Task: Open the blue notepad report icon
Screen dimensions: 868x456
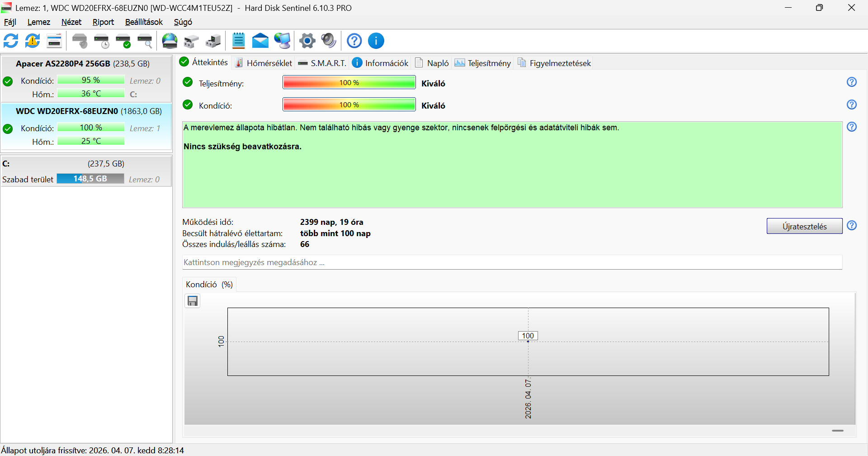Action: (238, 41)
